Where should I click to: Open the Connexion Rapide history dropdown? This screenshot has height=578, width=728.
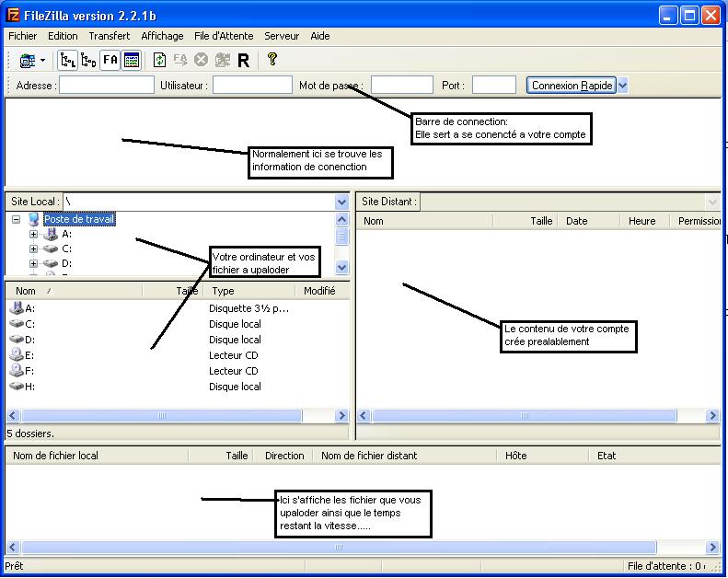(x=622, y=86)
